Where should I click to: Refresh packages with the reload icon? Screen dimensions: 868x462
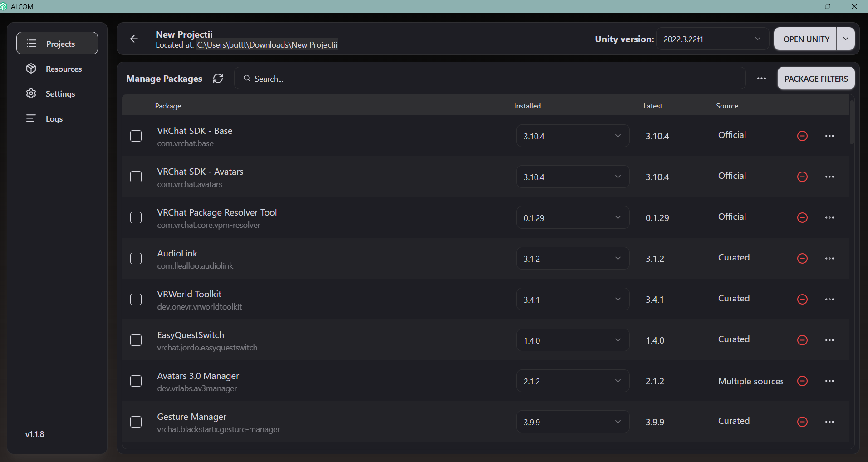pos(218,79)
